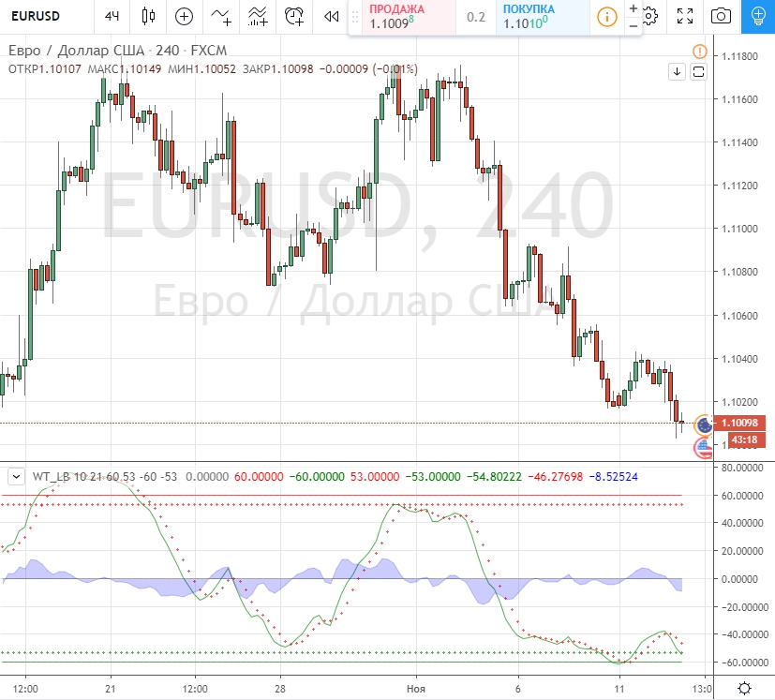Take a chart snapshot with camera icon
Image resolution: width=775 pixels, height=700 pixels.
[x=721, y=16]
